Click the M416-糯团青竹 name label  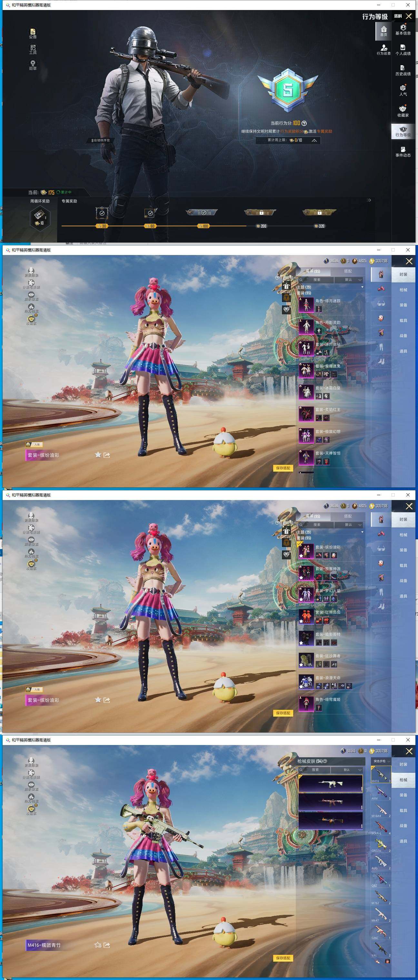pos(44,945)
